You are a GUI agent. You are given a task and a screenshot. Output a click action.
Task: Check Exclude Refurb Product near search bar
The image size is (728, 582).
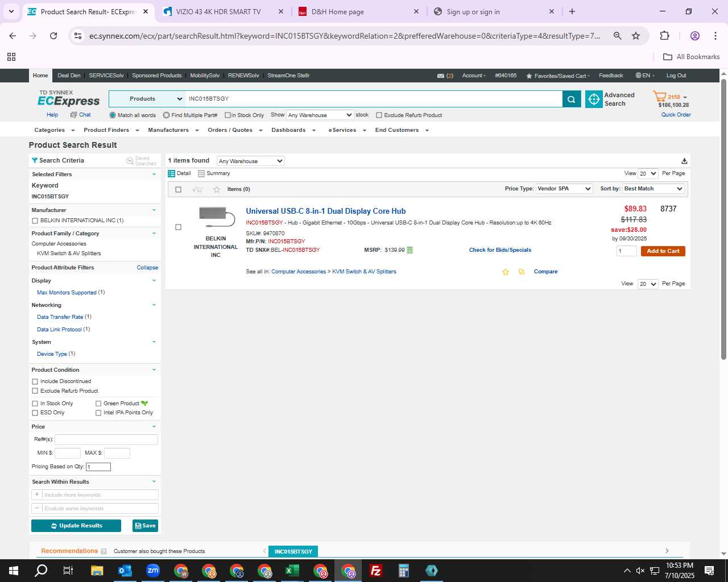[x=379, y=115]
